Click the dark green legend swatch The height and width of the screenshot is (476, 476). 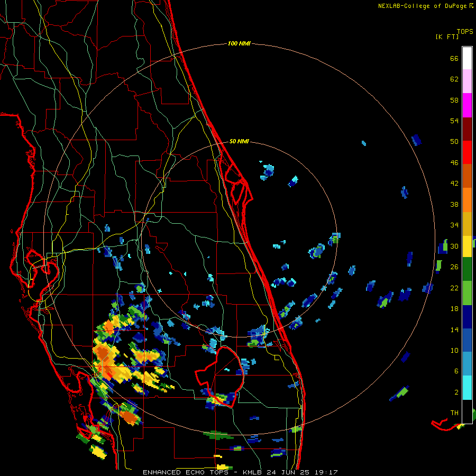tap(467, 269)
